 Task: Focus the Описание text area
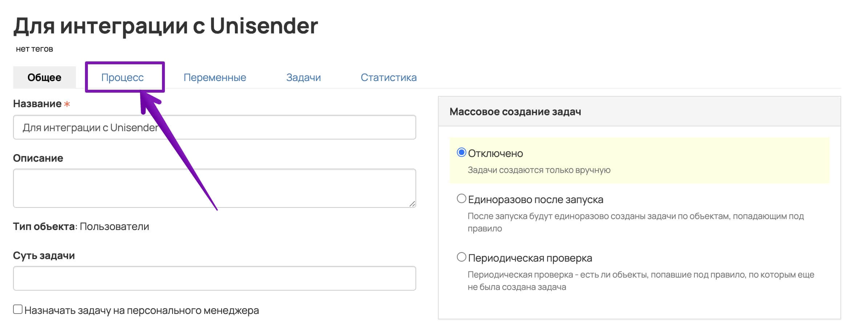(x=215, y=188)
